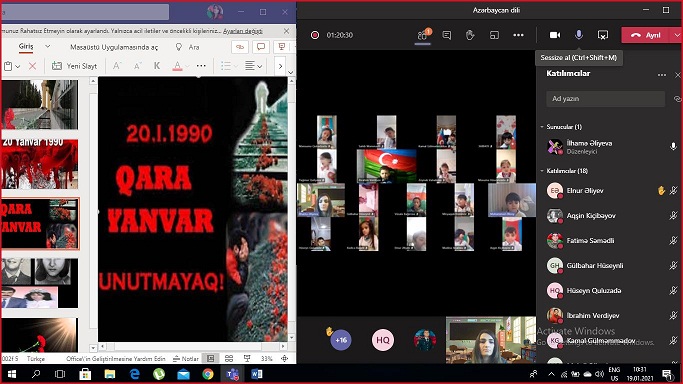
Task: Decrease font size icon
Action: [x=137, y=66]
